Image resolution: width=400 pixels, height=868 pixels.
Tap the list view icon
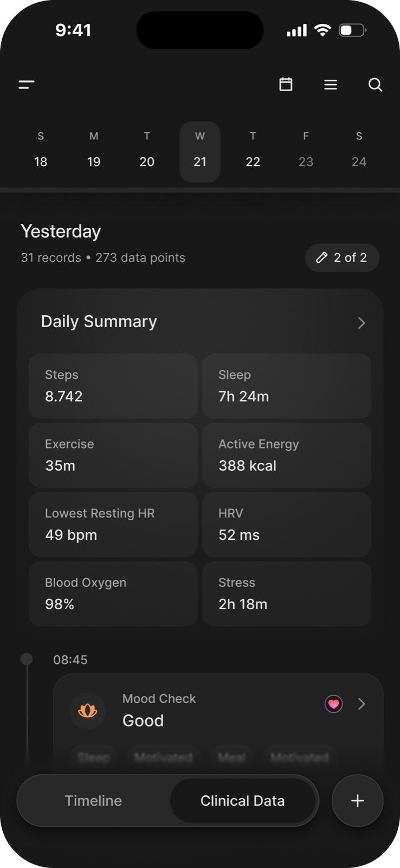coord(331,85)
